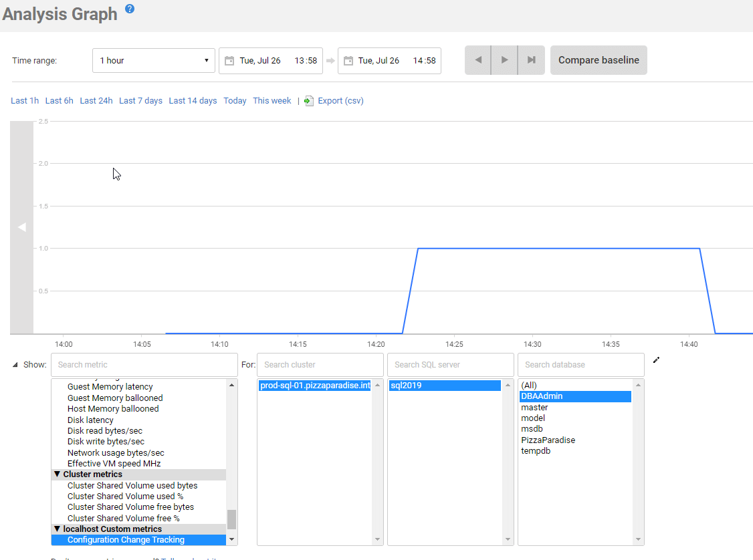Screen dimensions: 753x560
Task: Open the Analysis Graph help icon
Action: click(x=130, y=9)
